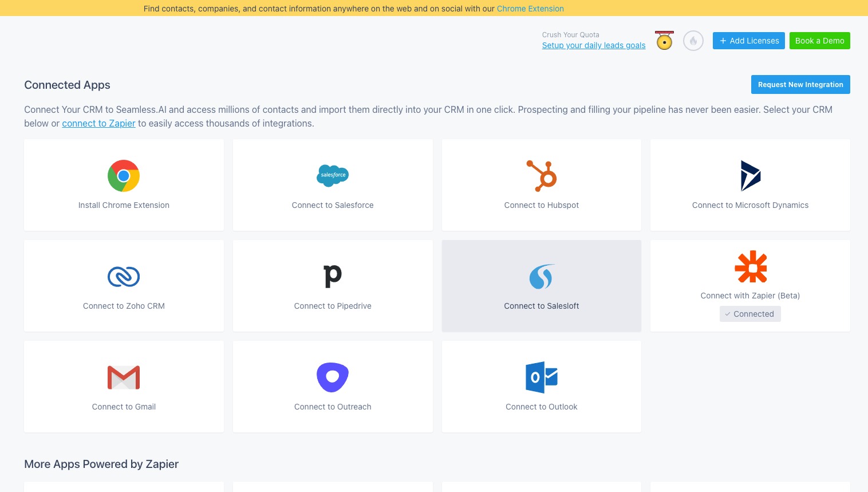Click the Google Chrome logo icon

click(124, 176)
